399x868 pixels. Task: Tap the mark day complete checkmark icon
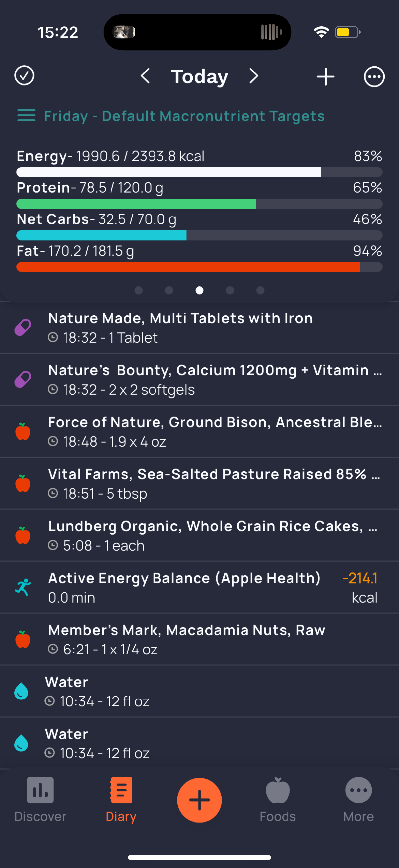(x=24, y=76)
